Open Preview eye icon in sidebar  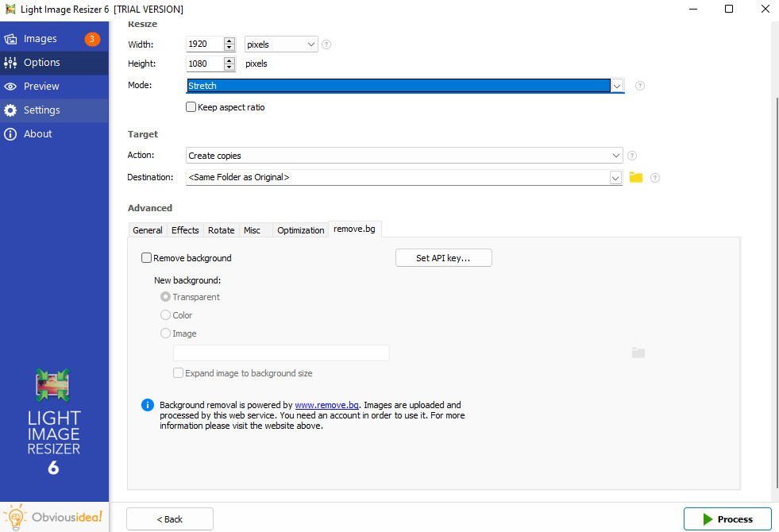(10, 87)
